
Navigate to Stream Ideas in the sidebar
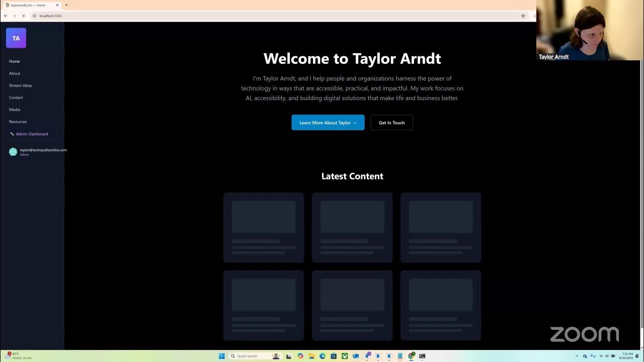[x=20, y=85]
